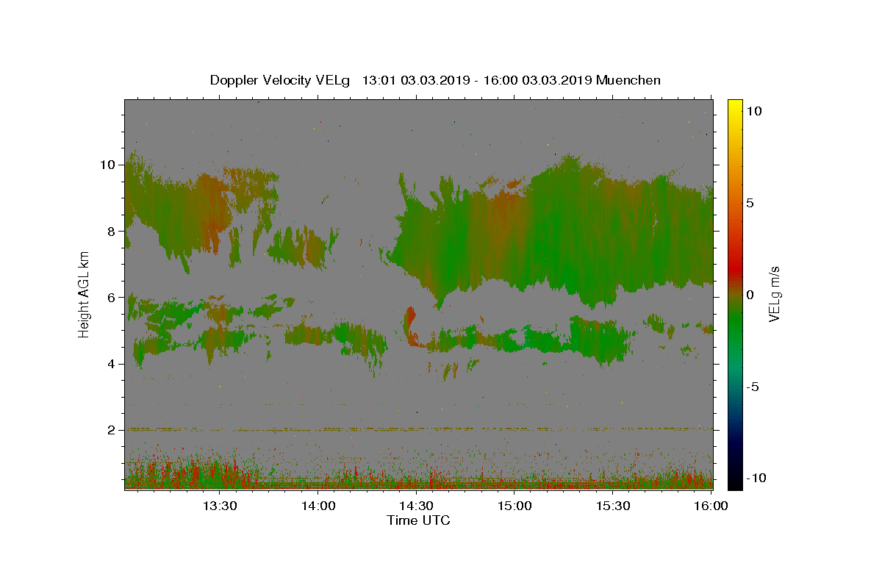Click the Height AGL km axis title
882x588 pixels.
[x=85, y=294]
